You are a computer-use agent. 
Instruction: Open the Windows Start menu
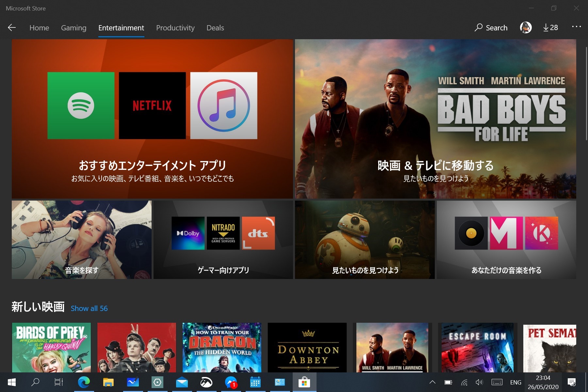tap(12, 382)
